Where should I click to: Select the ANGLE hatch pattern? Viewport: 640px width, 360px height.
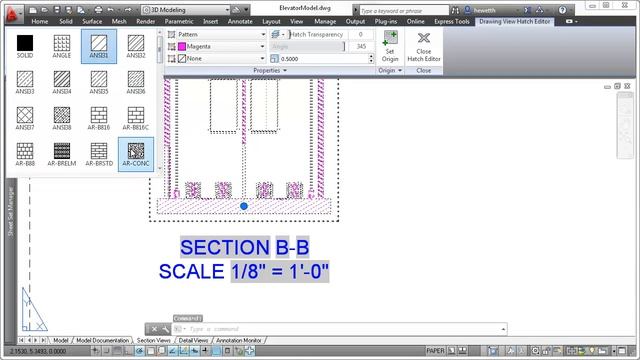point(62,46)
